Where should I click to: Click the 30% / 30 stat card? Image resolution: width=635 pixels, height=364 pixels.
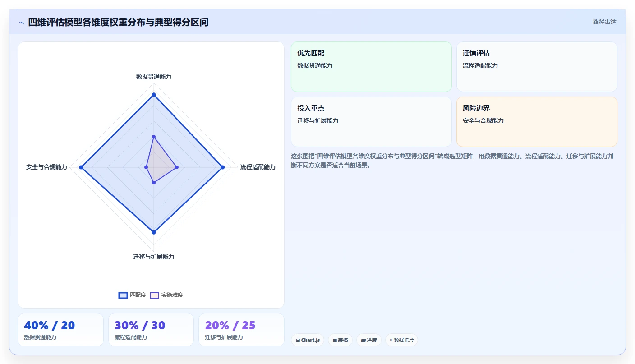click(151, 330)
